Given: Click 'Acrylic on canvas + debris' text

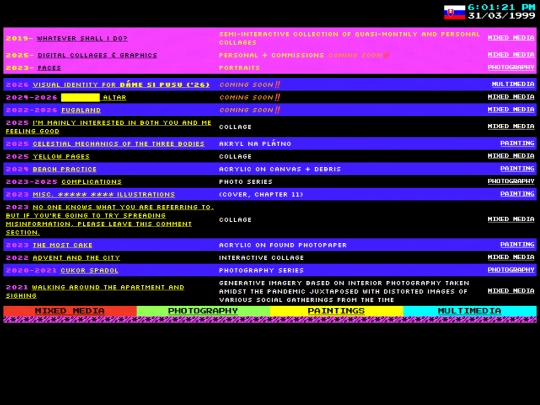Looking at the screenshot, I should point(280,169).
